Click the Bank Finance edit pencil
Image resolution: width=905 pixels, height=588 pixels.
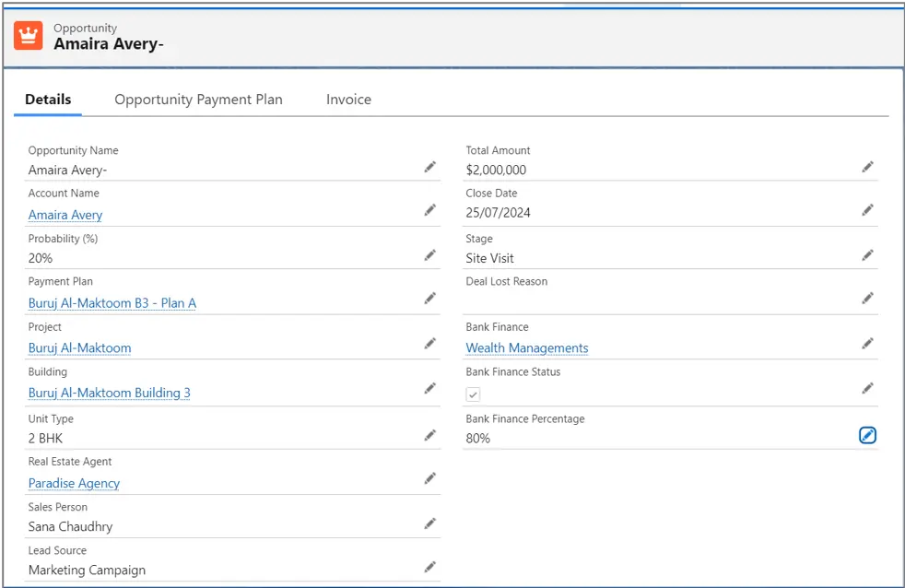[x=867, y=344]
